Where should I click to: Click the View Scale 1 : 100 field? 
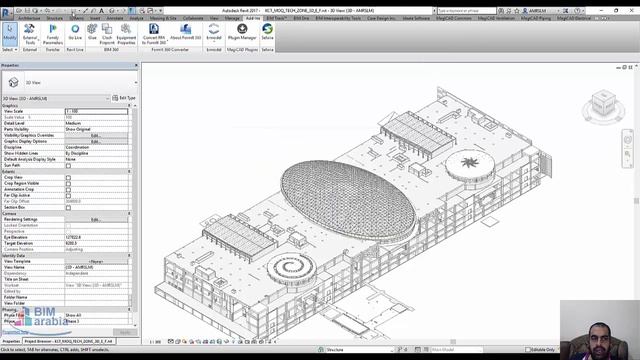point(96,111)
